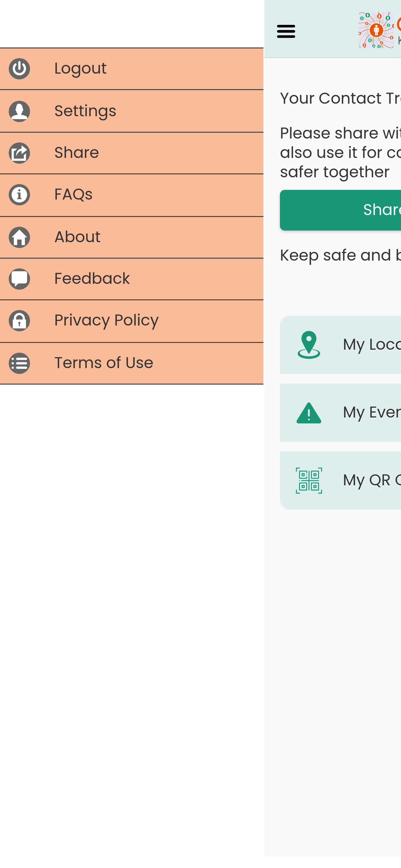Toggle the hamburger menu button

pos(286,31)
